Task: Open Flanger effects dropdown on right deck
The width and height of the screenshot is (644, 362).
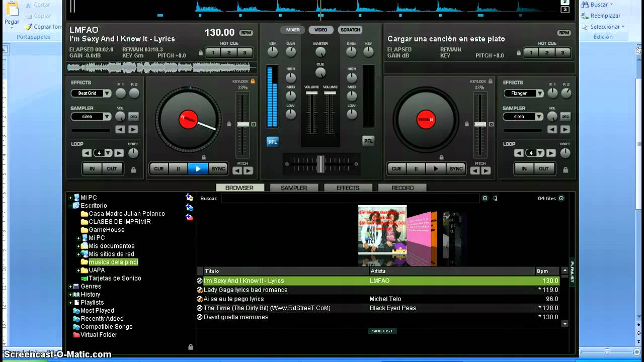Action: [x=540, y=94]
